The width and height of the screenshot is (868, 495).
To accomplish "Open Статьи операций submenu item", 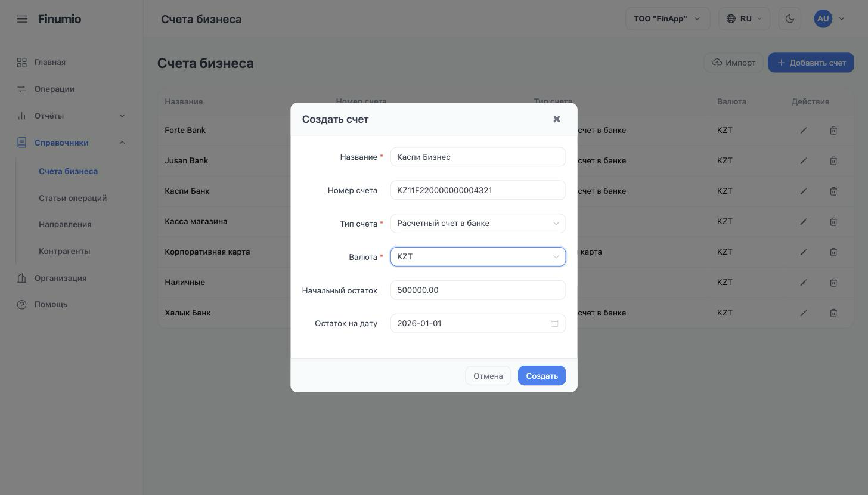I will [73, 198].
